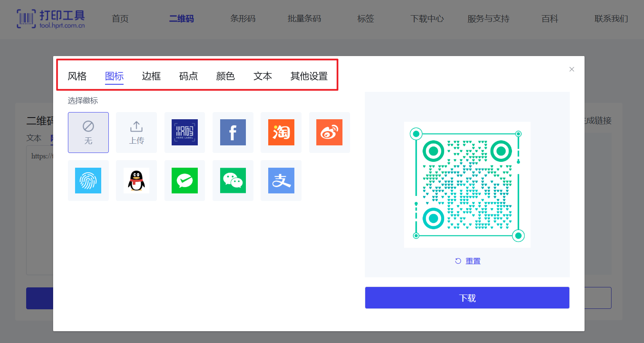The height and width of the screenshot is (343, 644).
Task: Select the 无 (no logo) option
Action: (x=88, y=132)
